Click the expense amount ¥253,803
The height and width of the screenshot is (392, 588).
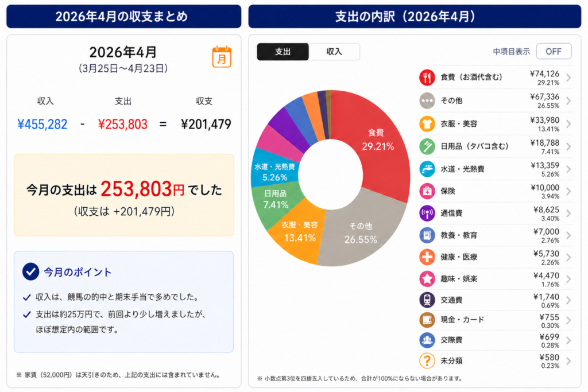(x=122, y=124)
